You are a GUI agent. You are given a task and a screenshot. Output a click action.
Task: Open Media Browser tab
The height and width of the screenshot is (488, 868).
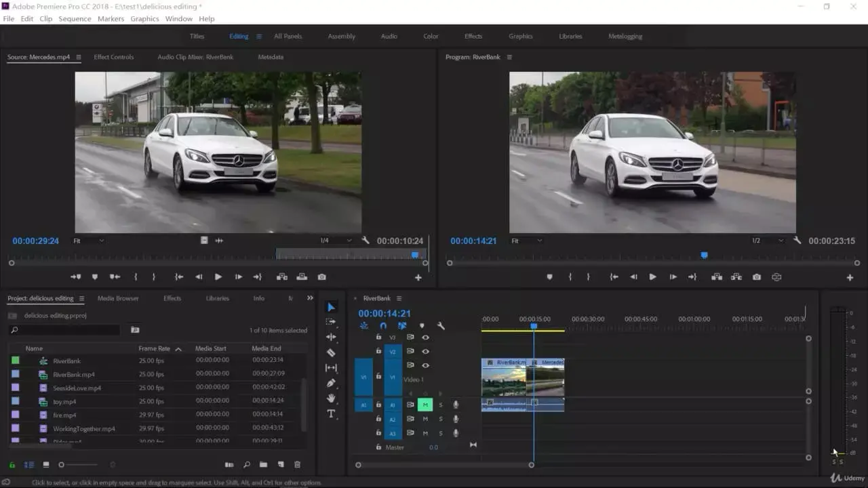click(x=118, y=298)
